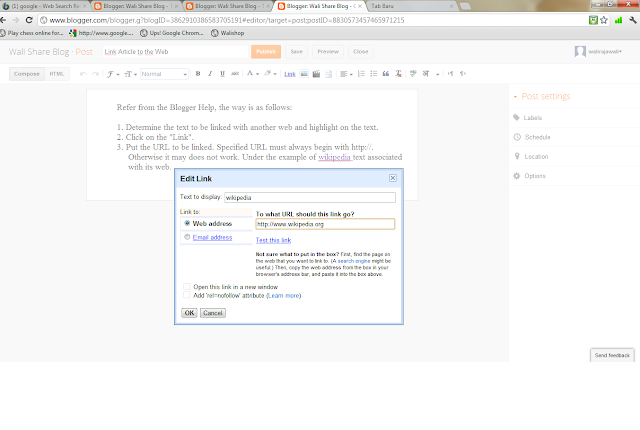Set right-to-left text direction
The height and width of the screenshot is (430, 640).
tap(462, 74)
